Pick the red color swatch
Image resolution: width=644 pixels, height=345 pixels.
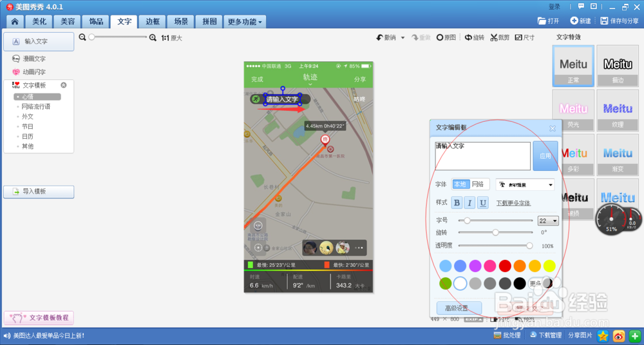pos(505,266)
